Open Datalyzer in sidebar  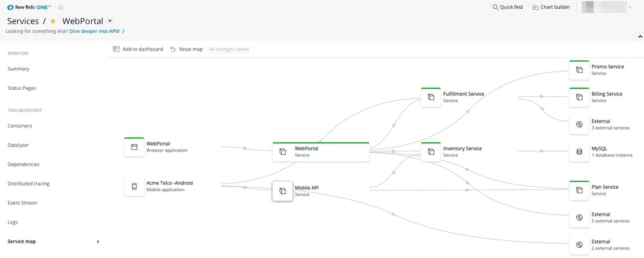click(19, 145)
